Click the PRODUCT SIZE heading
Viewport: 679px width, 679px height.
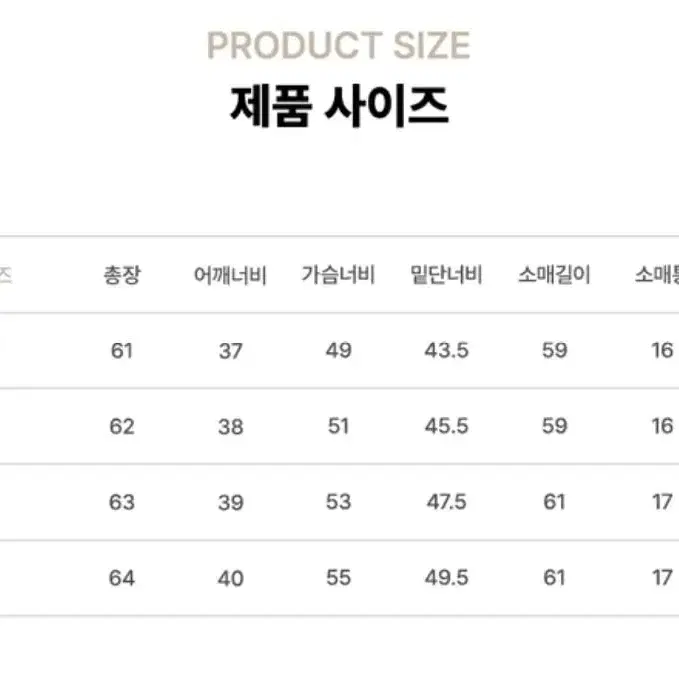[x=339, y=45]
